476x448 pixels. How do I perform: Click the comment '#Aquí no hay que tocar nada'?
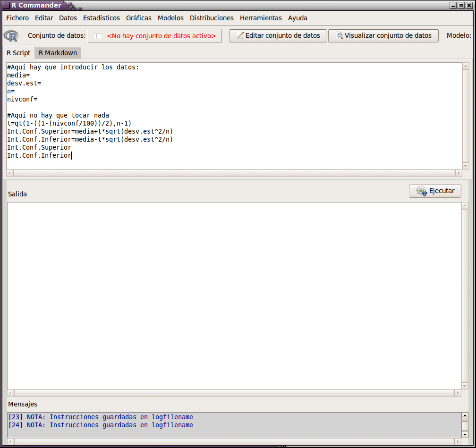pos(58,115)
